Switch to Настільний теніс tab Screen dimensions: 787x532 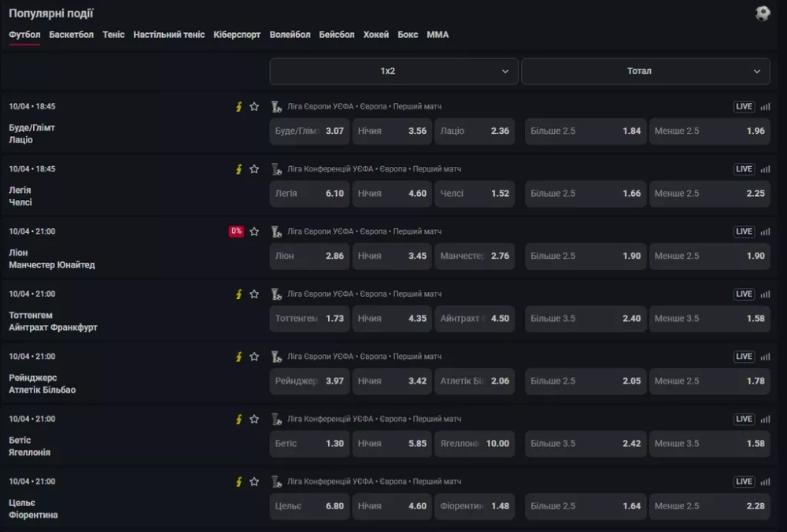[168, 35]
